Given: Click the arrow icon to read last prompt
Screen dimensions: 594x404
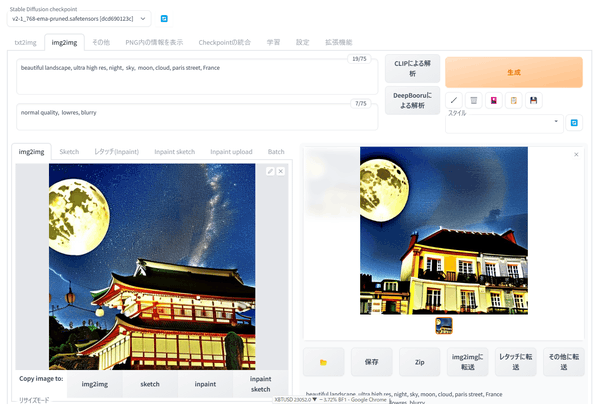Looking at the screenshot, I should pyautogui.click(x=454, y=100).
